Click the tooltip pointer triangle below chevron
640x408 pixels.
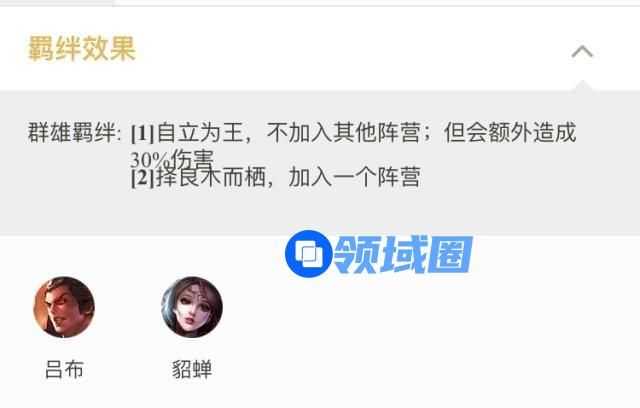[x=582, y=86]
